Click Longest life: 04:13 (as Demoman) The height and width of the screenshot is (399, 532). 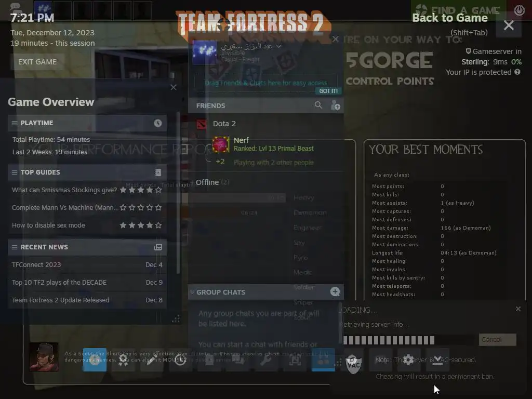coord(434,253)
